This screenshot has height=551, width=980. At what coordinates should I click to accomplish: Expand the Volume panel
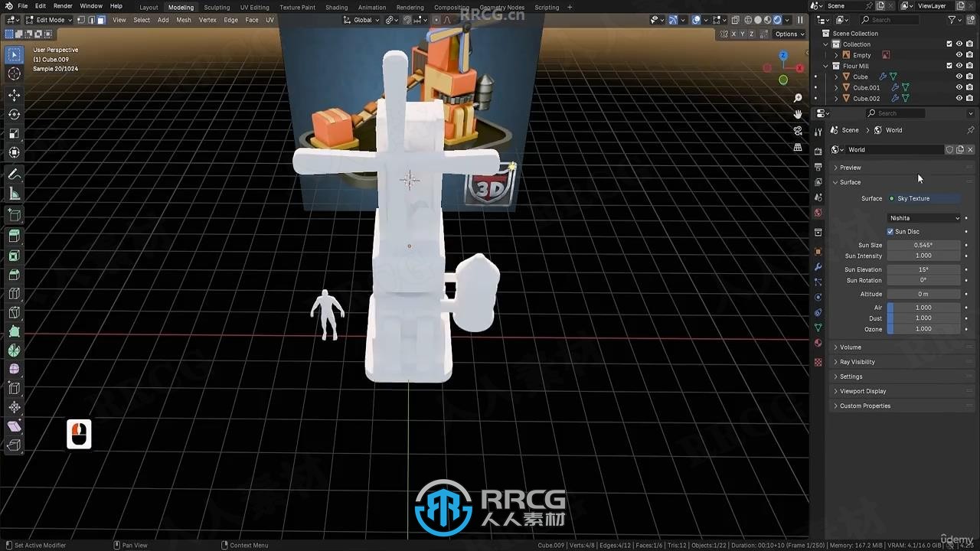tap(850, 347)
